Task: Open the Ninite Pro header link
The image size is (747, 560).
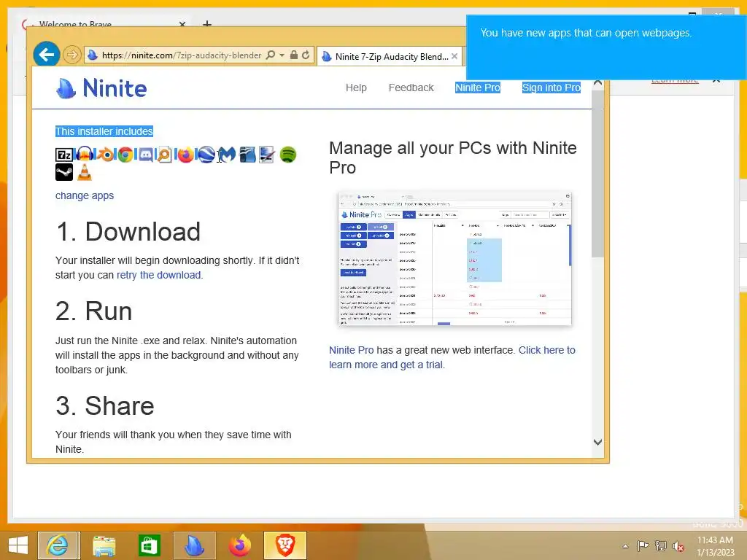Action: pyautogui.click(x=477, y=87)
